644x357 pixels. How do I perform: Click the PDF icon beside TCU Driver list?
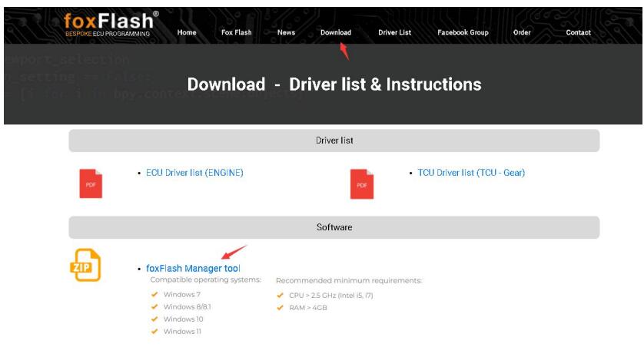tap(362, 183)
